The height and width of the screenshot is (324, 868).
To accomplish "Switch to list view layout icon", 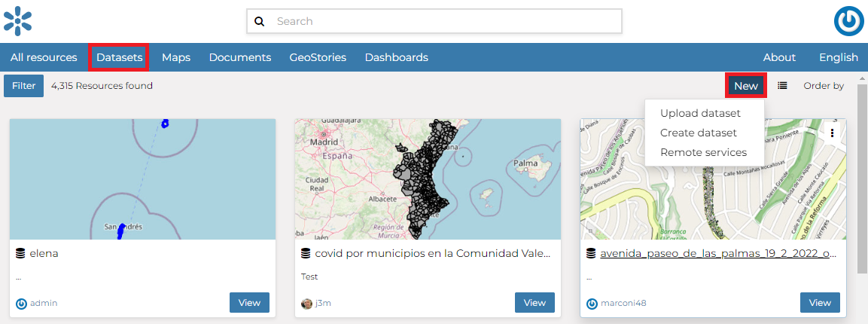I will tap(782, 86).
